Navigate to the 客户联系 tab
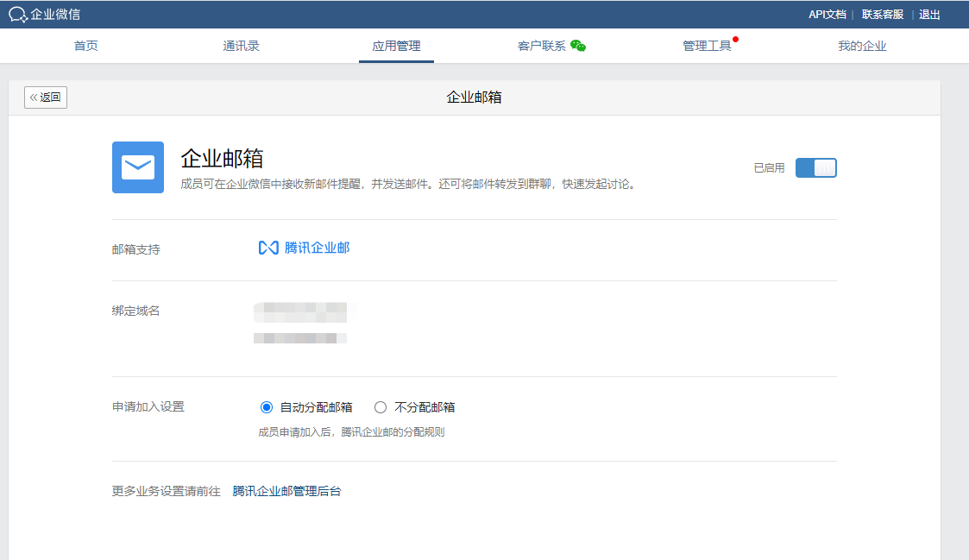The height and width of the screenshot is (560, 969). (542, 46)
